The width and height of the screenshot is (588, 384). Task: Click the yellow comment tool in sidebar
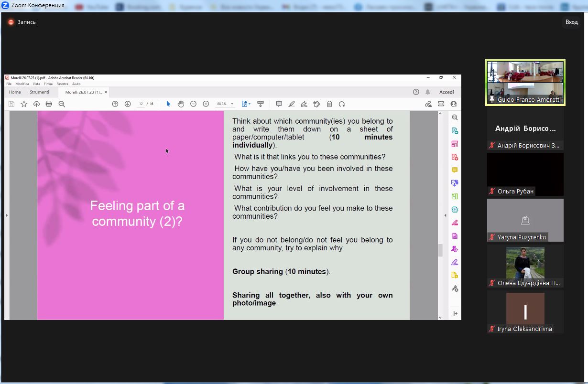[455, 170]
